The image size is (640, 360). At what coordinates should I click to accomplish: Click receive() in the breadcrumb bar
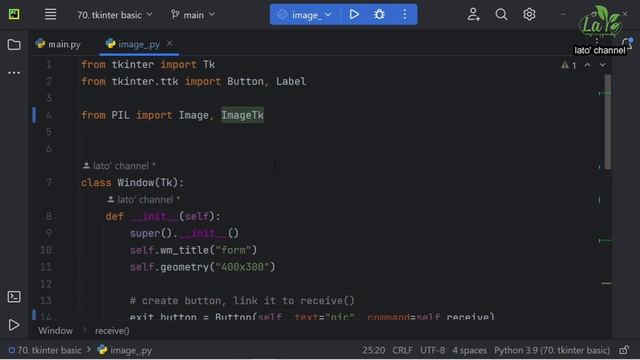point(112,331)
